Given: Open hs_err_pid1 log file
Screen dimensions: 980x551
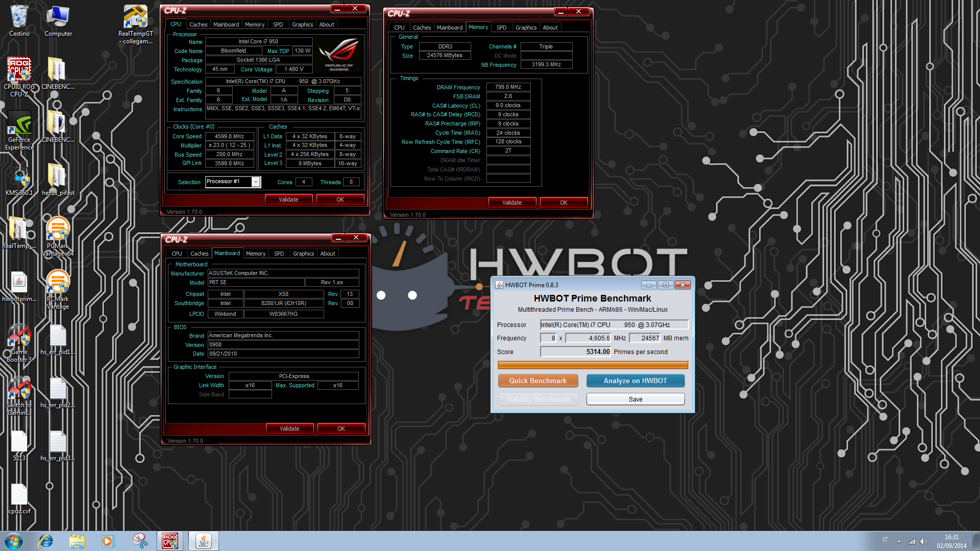Looking at the screenshot, I should click(x=58, y=339).
